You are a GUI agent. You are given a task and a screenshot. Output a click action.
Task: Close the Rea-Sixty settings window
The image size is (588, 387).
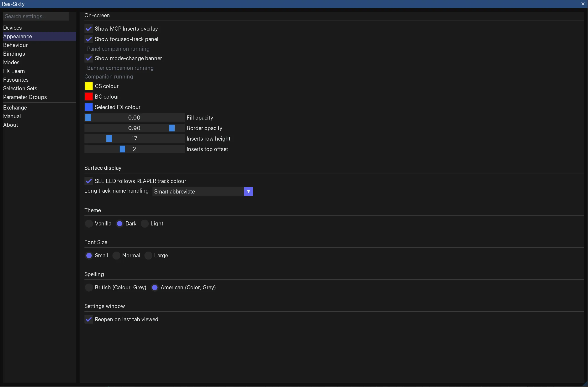click(583, 4)
